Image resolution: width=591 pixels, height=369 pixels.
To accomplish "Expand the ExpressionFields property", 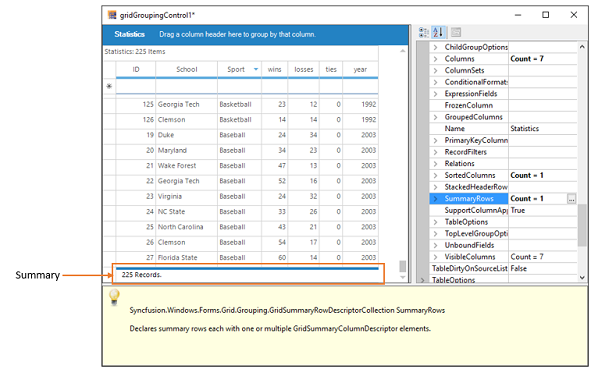I will coord(435,94).
